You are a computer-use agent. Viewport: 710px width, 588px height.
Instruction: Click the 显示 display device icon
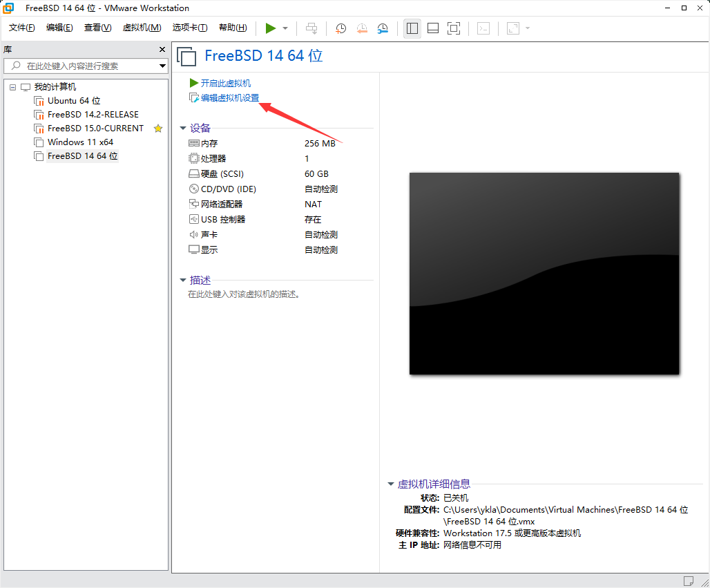click(x=194, y=249)
